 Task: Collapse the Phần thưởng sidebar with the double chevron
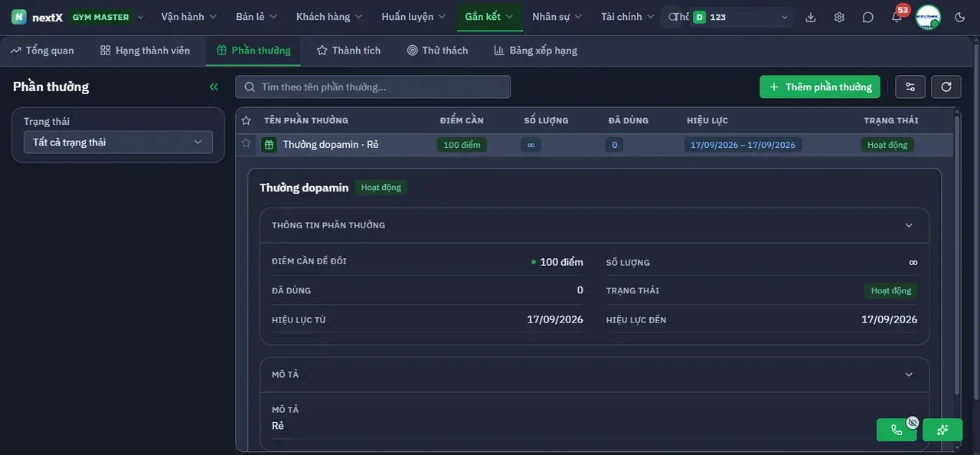(x=214, y=87)
